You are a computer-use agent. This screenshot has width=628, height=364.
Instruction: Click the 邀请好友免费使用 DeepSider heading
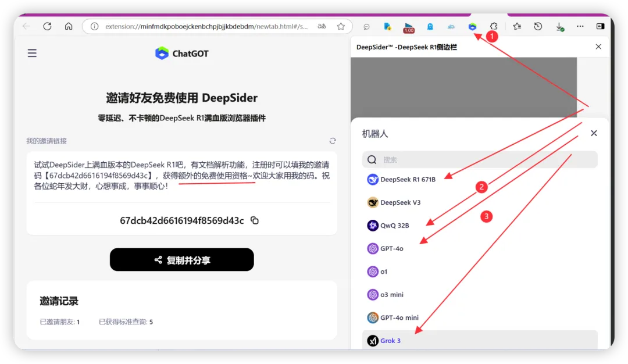pos(182,98)
